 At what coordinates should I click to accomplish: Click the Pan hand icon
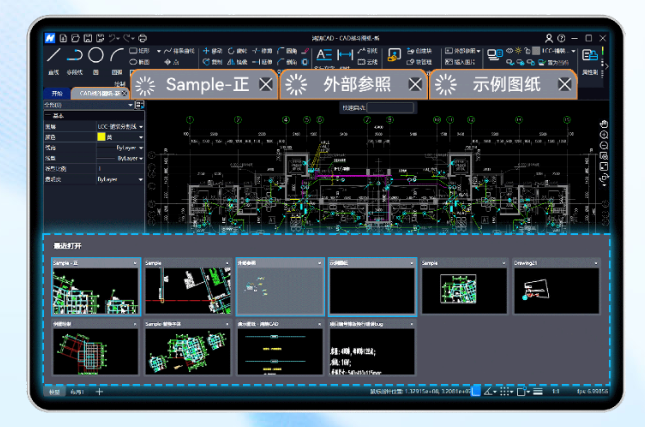(x=604, y=124)
